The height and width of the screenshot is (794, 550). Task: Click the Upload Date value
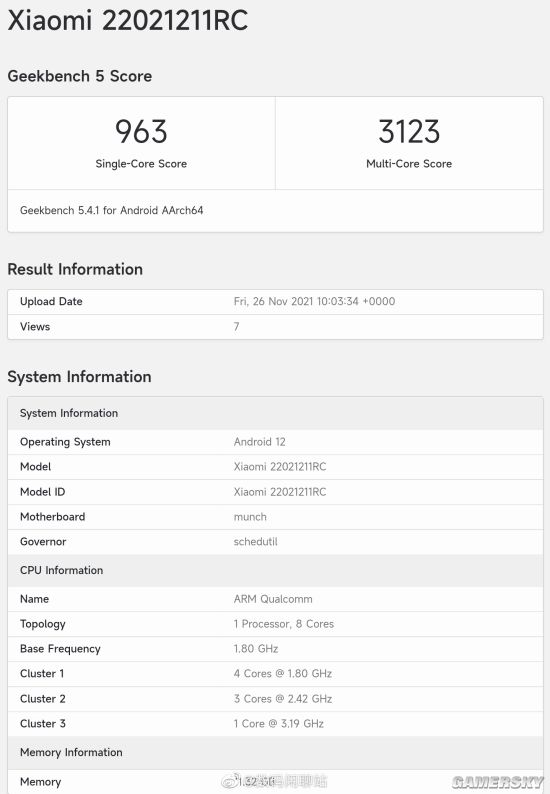coord(314,301)
